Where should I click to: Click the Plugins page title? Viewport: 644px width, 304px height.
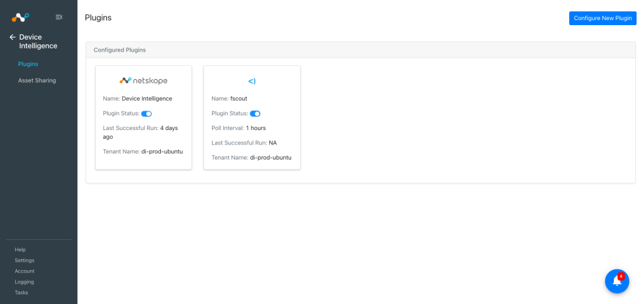pyautogui.click(x=98, y=18)
